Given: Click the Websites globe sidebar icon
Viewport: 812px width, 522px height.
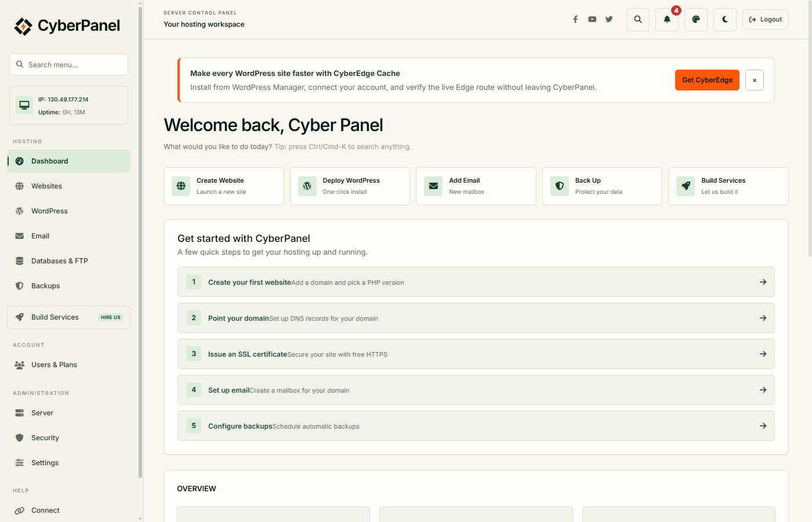Looking at the screenshot, I should coord(20,186).
